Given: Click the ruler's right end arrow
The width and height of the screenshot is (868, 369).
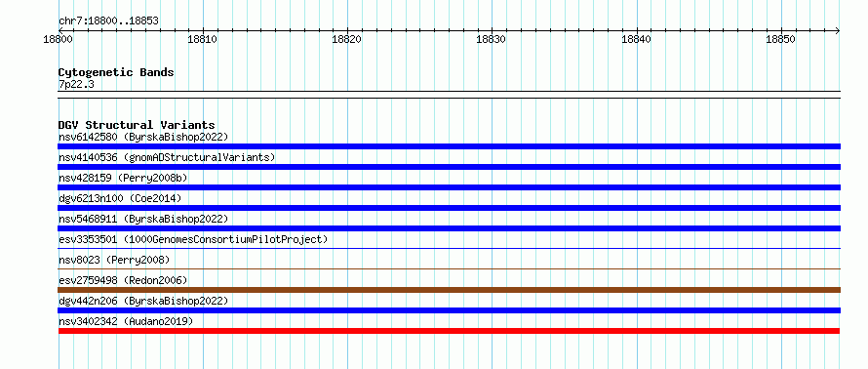Looking at the screenshot, I should pos(838,30).
